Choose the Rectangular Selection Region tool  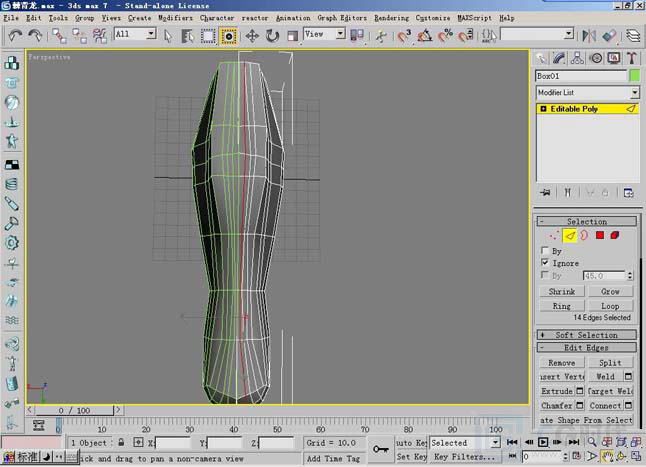click(x=208, y=36)
